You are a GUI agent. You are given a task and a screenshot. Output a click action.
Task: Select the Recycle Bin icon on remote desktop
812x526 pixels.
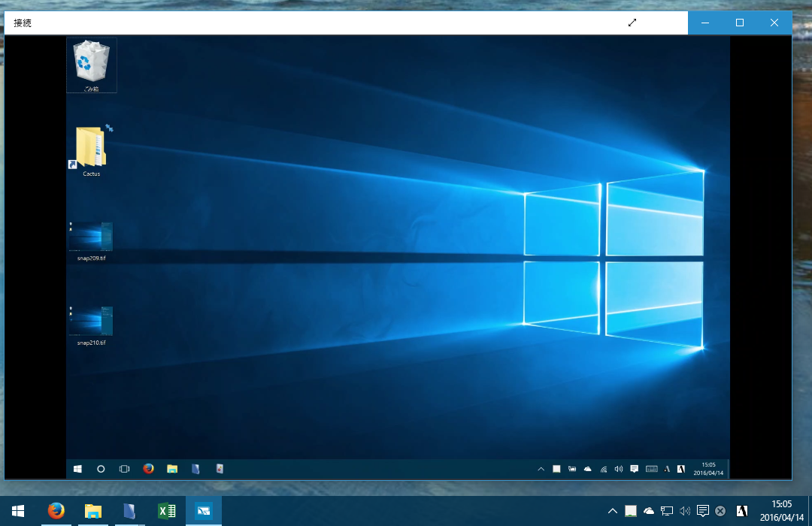[x=92, y=65]
